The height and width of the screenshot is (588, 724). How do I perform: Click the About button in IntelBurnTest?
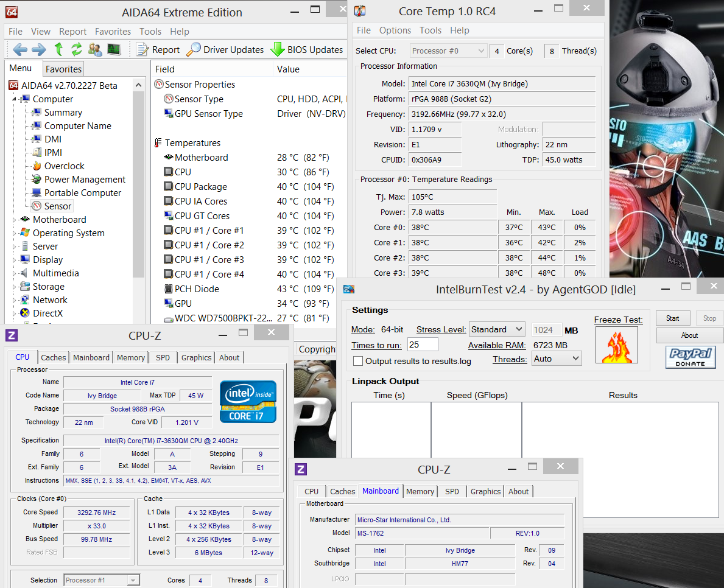(689, 335)
